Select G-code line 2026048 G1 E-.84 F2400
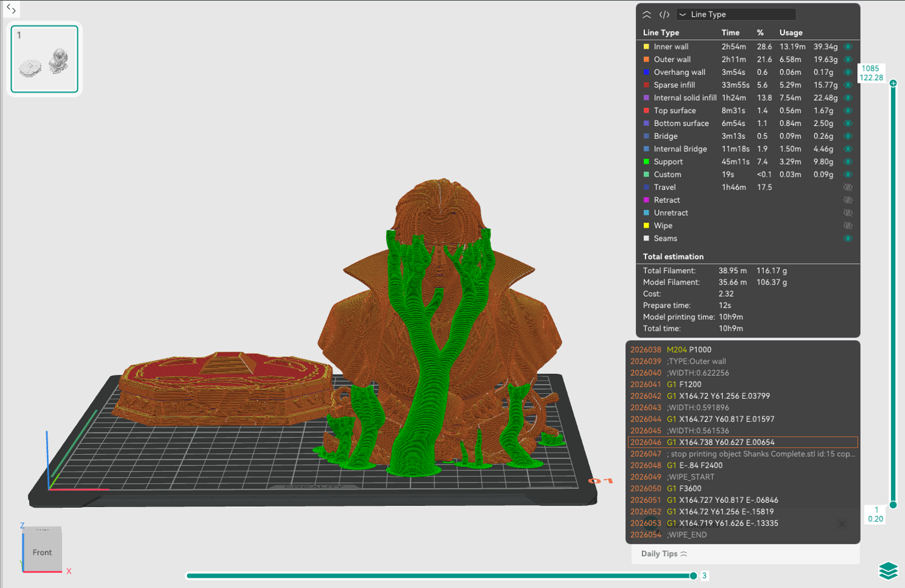 coord(743,466)
